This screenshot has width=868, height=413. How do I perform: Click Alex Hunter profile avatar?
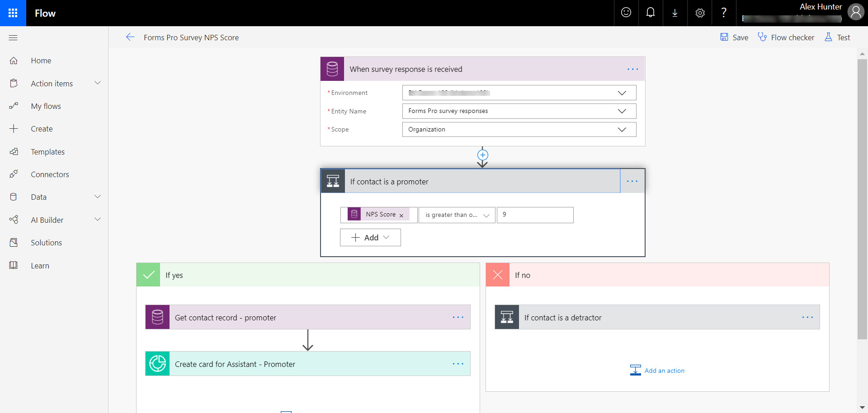856,12
